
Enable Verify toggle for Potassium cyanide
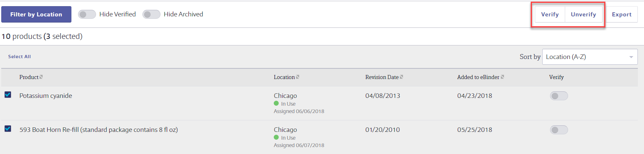pyautogui.click(x=559, y=96)
